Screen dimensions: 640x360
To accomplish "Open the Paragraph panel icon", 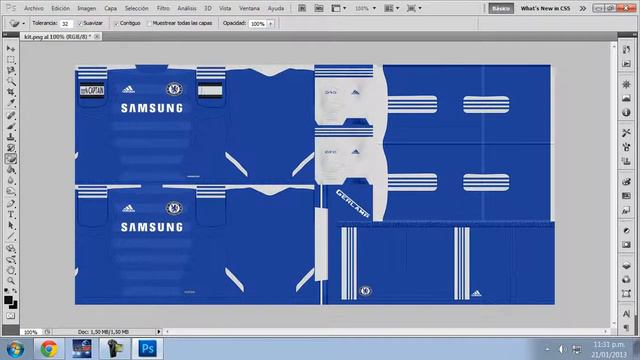I will click(x=626, y=327).
